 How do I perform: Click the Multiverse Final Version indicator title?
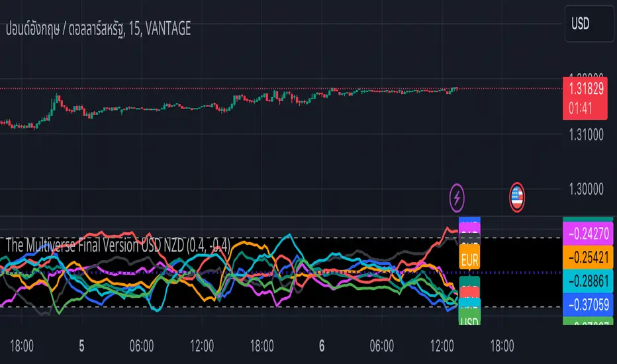(x=118, y=245)
